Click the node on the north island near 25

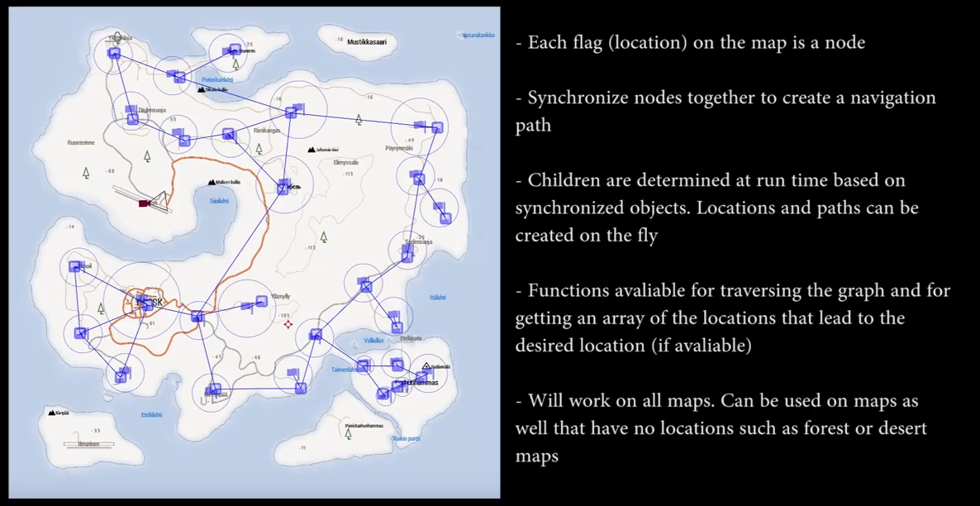[235, 48]
